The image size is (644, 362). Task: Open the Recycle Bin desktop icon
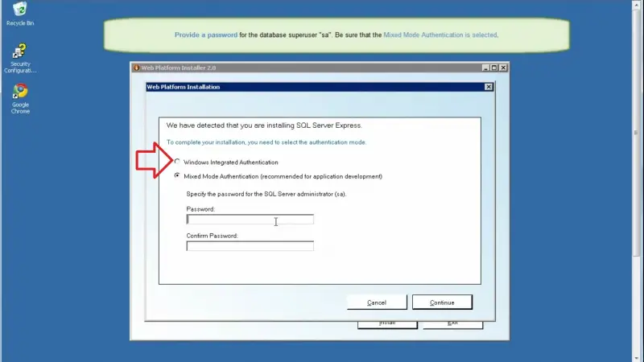click(x=19, y=13)
